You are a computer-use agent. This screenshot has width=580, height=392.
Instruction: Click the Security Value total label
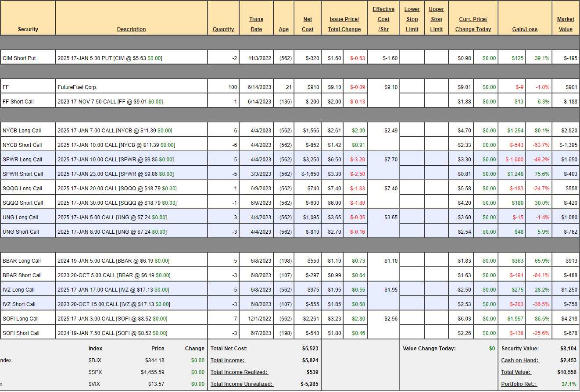pyautogui.click(x=520, y=349)
